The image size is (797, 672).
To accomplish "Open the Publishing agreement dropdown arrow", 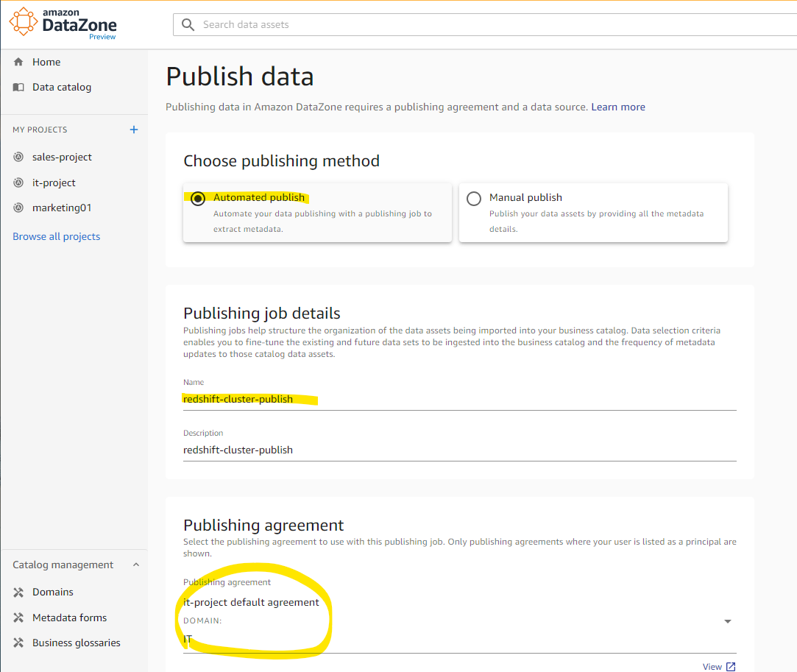I will [x=727, y=621].
